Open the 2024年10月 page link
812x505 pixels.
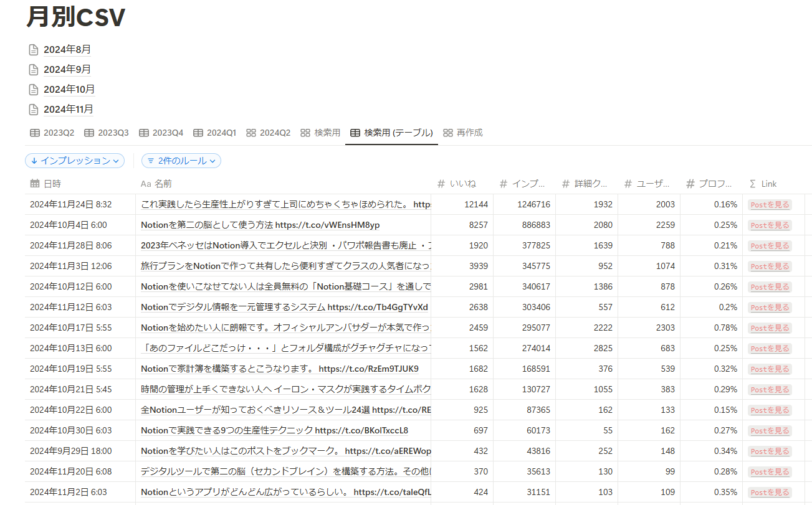[69, 90]
